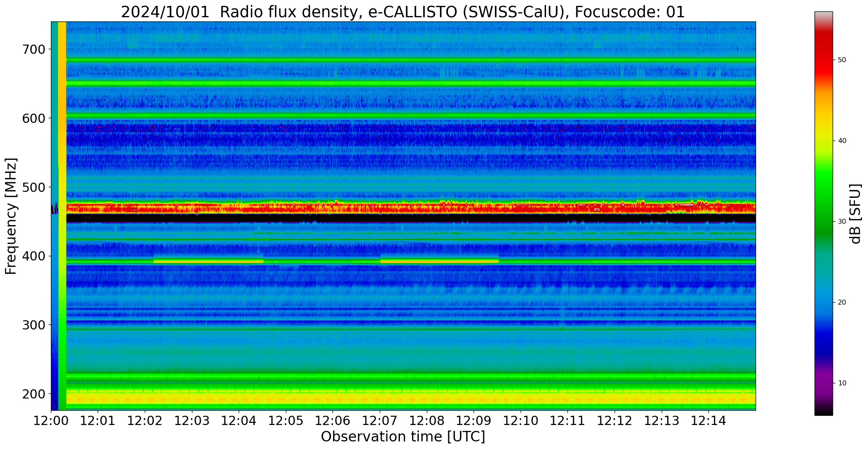868x449 pixels.
Task: Click the black band near 455 MHz
Action: 411,218
